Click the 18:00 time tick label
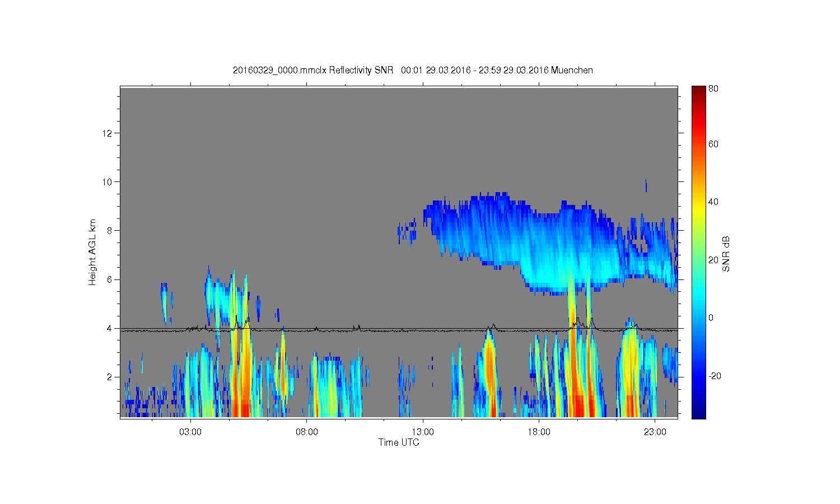Screen dimensions: 840x504 click(539, 432)
